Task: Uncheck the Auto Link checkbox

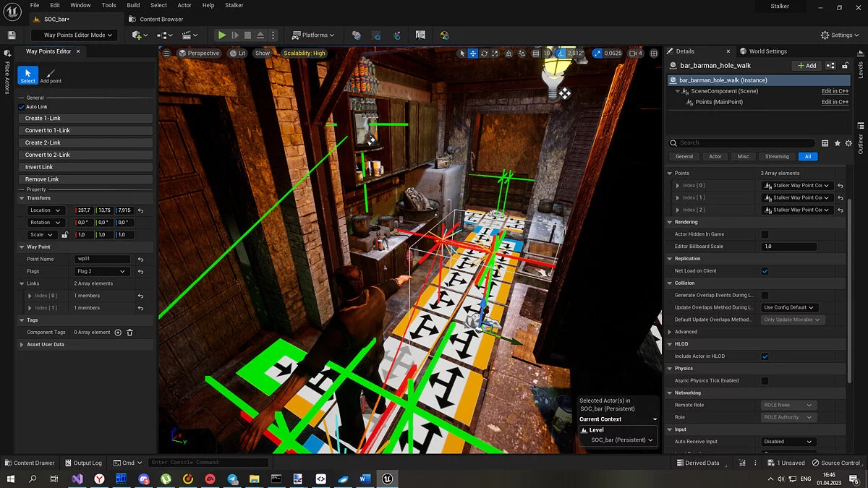Action: click(22, 107)
